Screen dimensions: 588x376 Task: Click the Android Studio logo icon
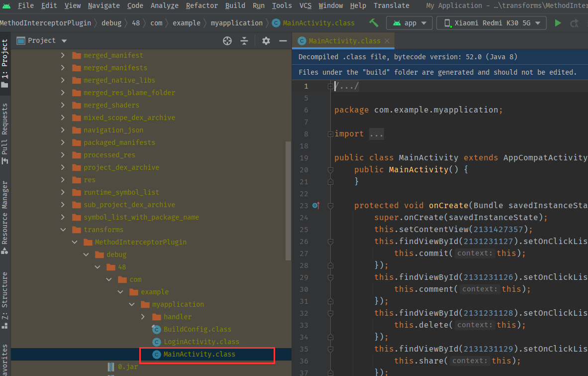[x=6, y=5]
